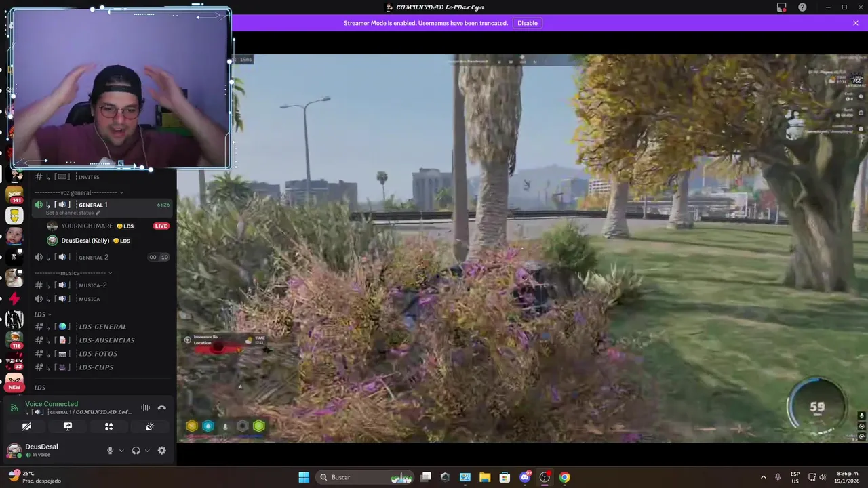Open Google Chrome from the taskbar
Image resolution: width=868 pixels, height=488 pixels.
pyautogui.click(x=564, y=477)
